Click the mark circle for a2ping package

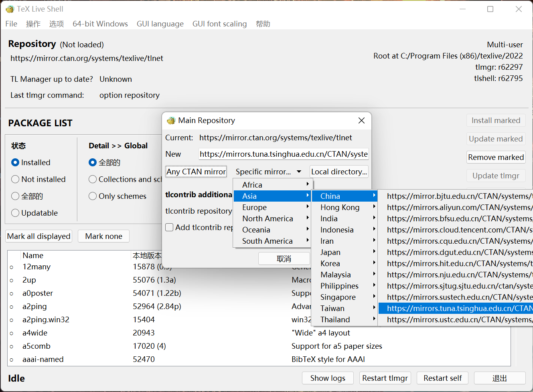tap(12, 307)
